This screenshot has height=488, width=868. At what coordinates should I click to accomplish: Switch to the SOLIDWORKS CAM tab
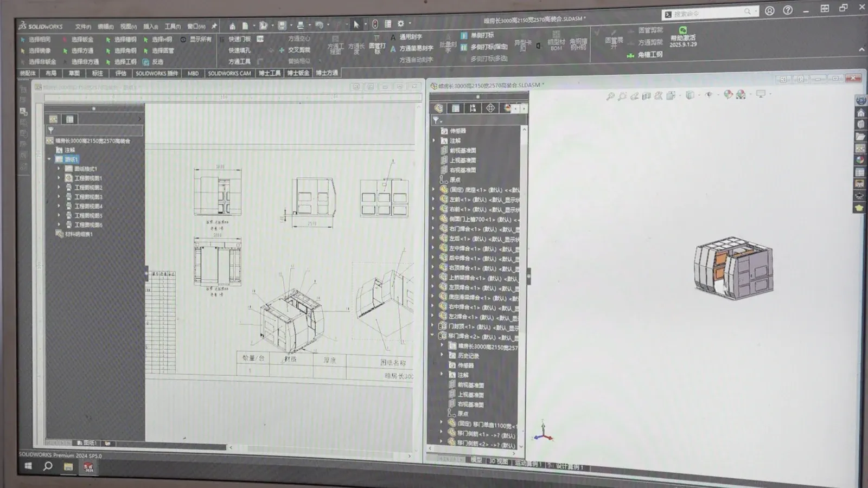tap(229, 73)
